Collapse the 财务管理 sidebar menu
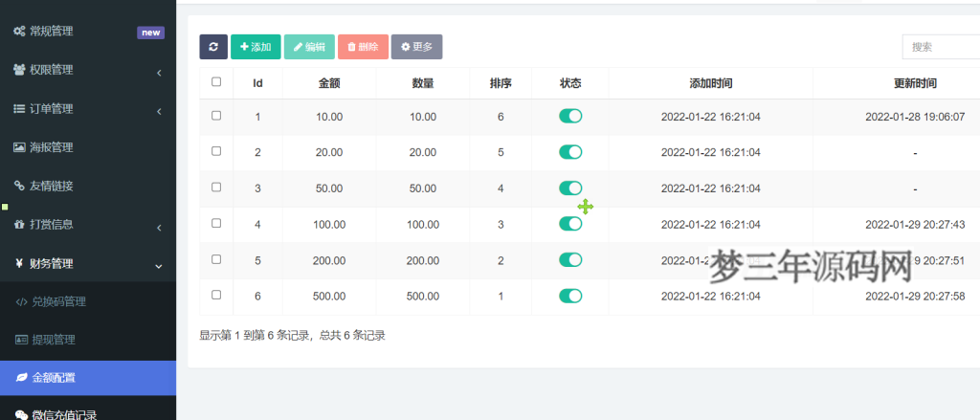 (x=88, y=263)
